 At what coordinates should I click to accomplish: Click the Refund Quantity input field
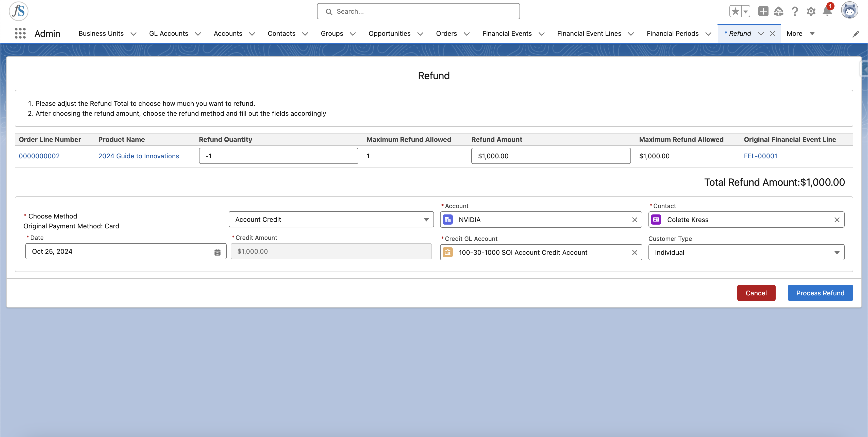click(278, 156)
